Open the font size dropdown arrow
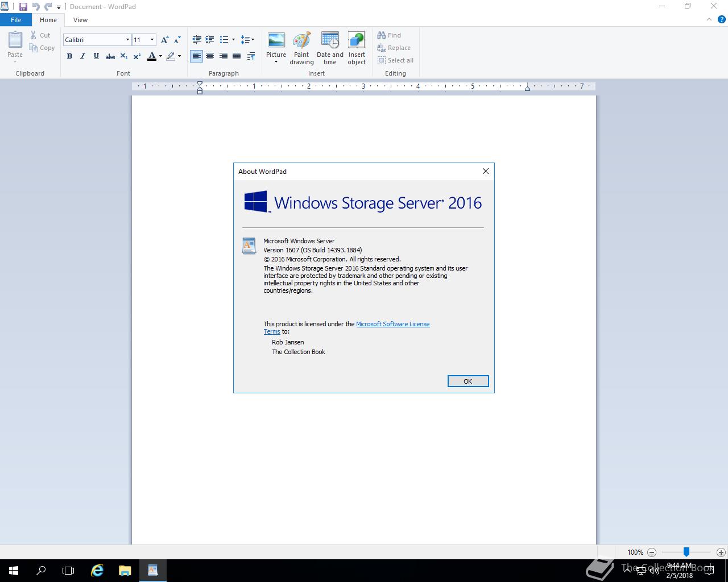728x582 pixels. [x=152, y=40]
